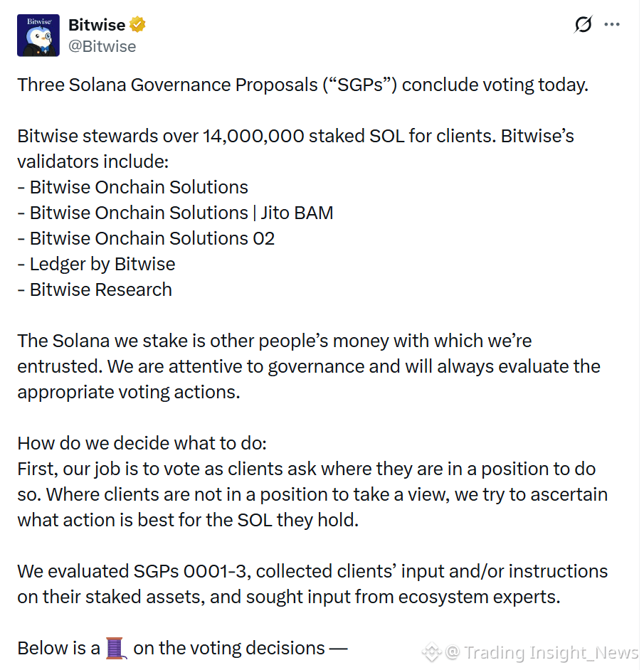The image size is (644, 670).
Task: Click the Bitwise Research entry
Action: pos(95,289)
